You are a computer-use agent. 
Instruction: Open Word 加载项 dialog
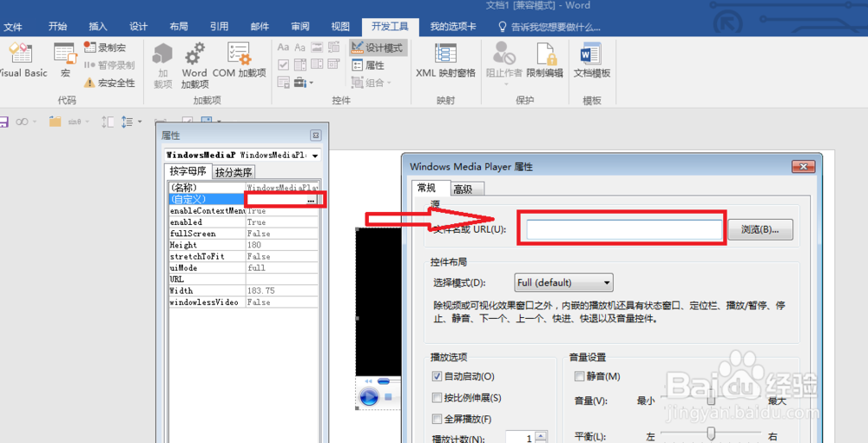(194, 65)
